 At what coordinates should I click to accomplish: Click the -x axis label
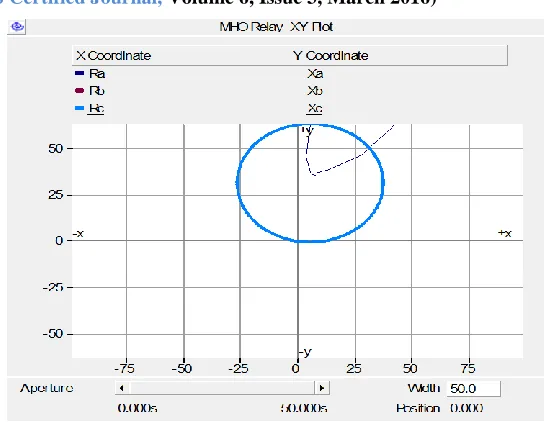click(78, 234)
